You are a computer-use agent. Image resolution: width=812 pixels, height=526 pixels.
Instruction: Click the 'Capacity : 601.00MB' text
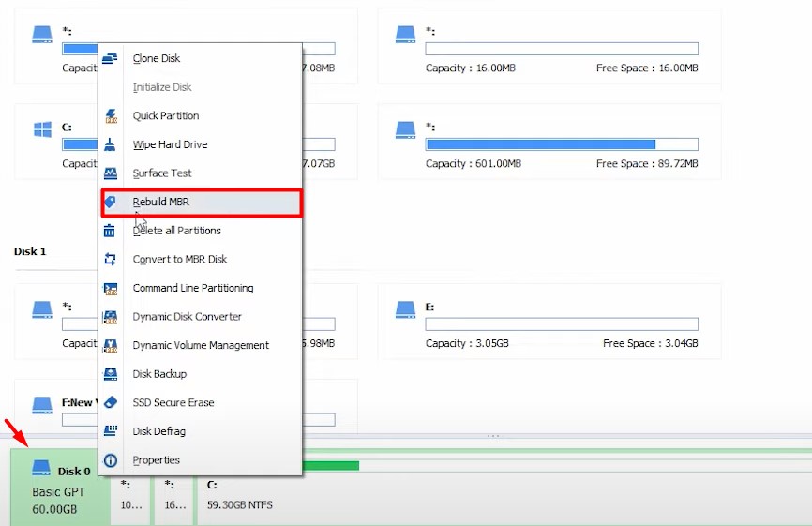[x=474, y=163]
